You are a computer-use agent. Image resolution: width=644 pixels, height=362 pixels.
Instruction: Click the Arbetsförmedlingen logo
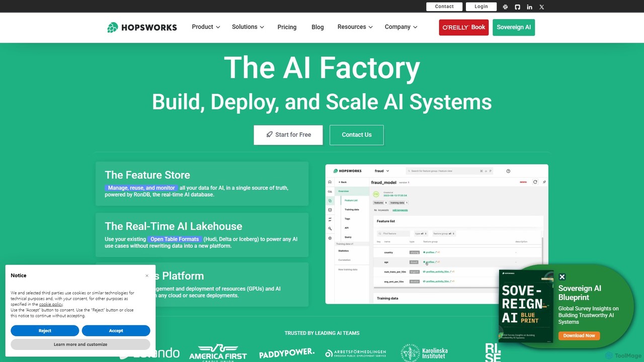tap(356, 353)
